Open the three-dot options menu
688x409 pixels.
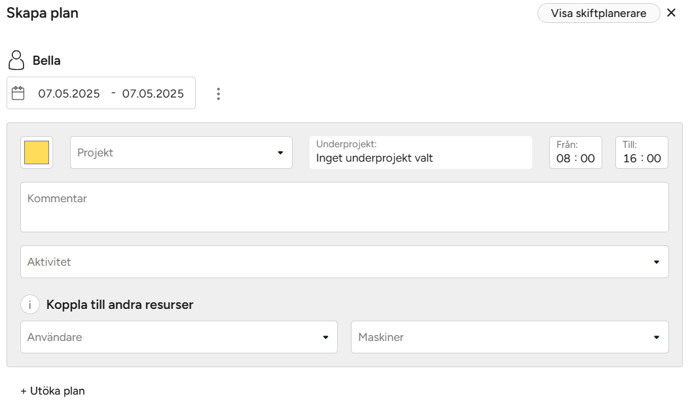pos(218,94)
